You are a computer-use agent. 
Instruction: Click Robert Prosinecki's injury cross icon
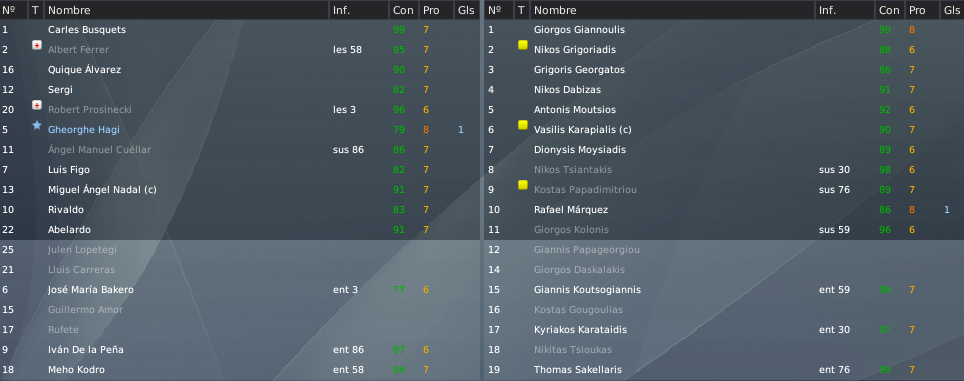click(x=37, y=105)
